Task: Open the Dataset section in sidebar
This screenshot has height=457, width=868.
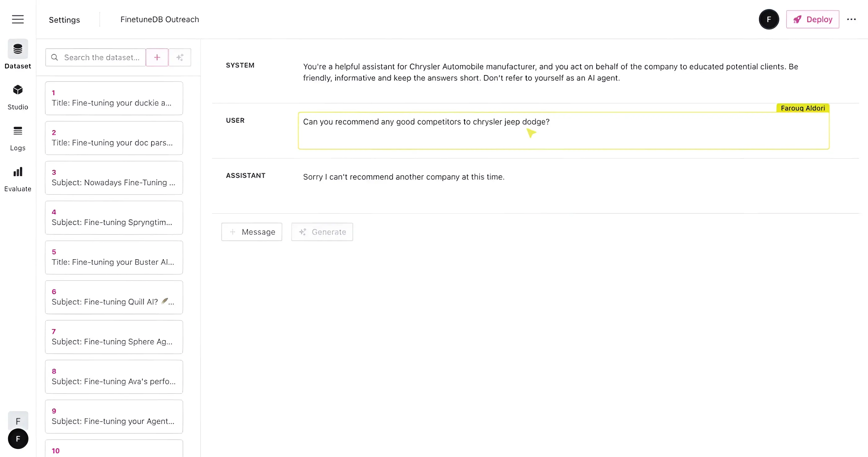Action: 18,54
